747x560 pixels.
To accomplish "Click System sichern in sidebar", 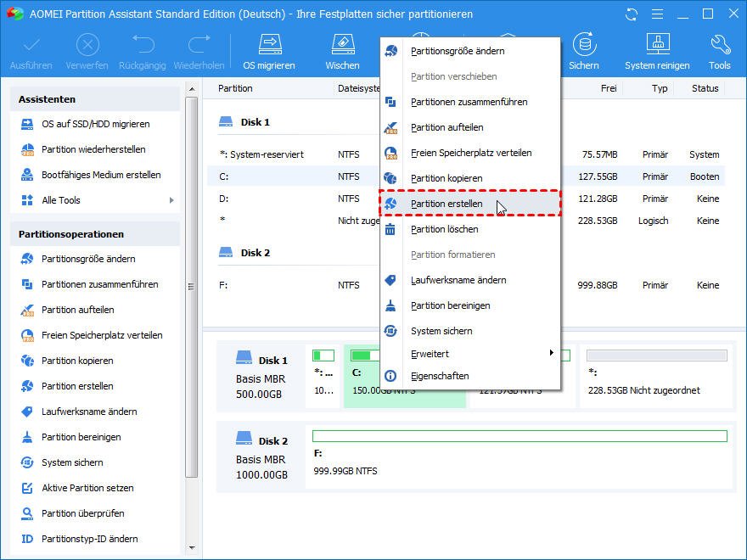I will click(x=72, y=462).
